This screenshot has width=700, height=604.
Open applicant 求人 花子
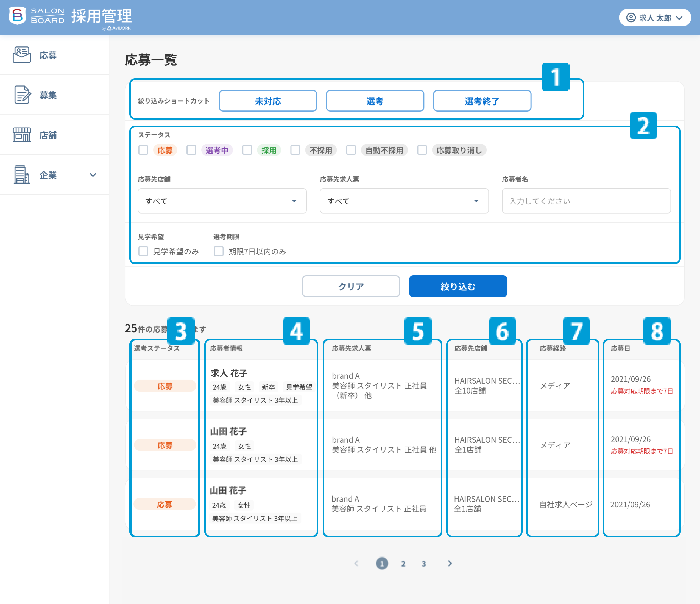click(229, 373)
